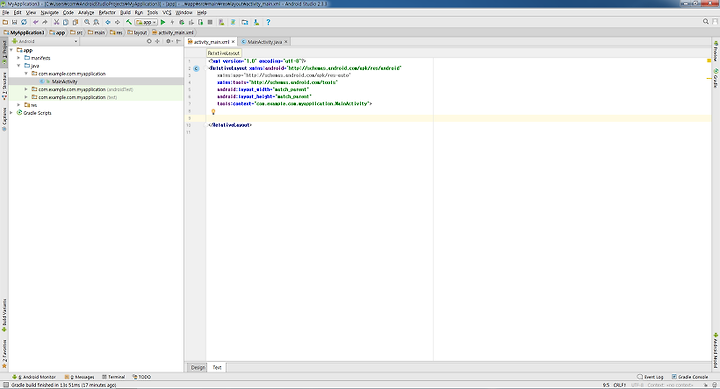Collapse the app module node
Viewport: 720px width, 389px height.
tap(11, 50)
